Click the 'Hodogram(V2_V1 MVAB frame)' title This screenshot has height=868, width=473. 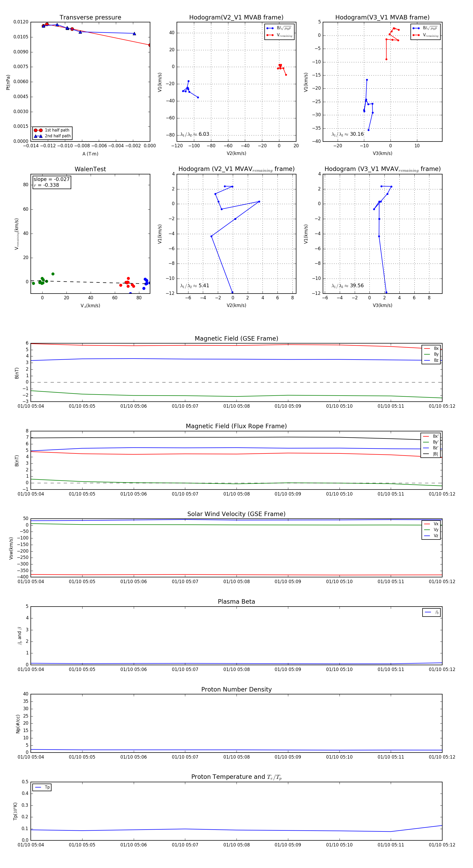[x=236, y=17]
